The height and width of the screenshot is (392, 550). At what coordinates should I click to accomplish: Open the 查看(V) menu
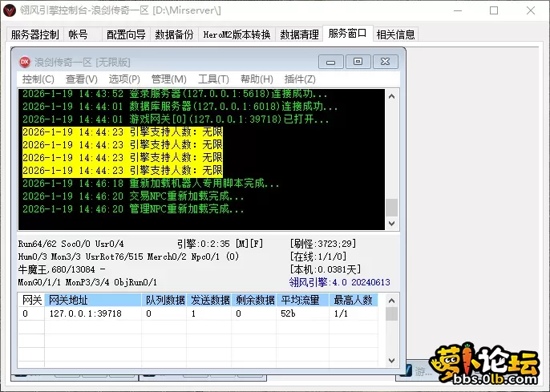pos(82,79)
